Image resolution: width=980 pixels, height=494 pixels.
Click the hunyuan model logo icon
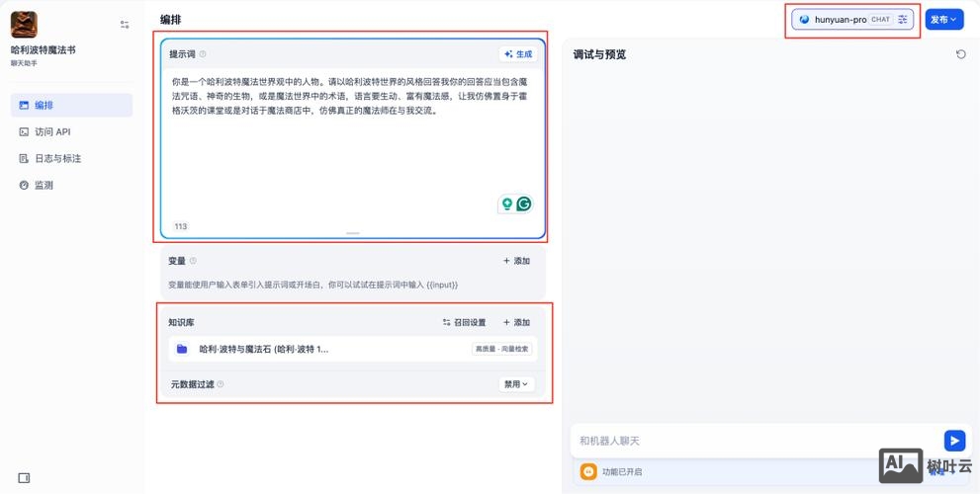pyautogui.click(x=804, y=20)
